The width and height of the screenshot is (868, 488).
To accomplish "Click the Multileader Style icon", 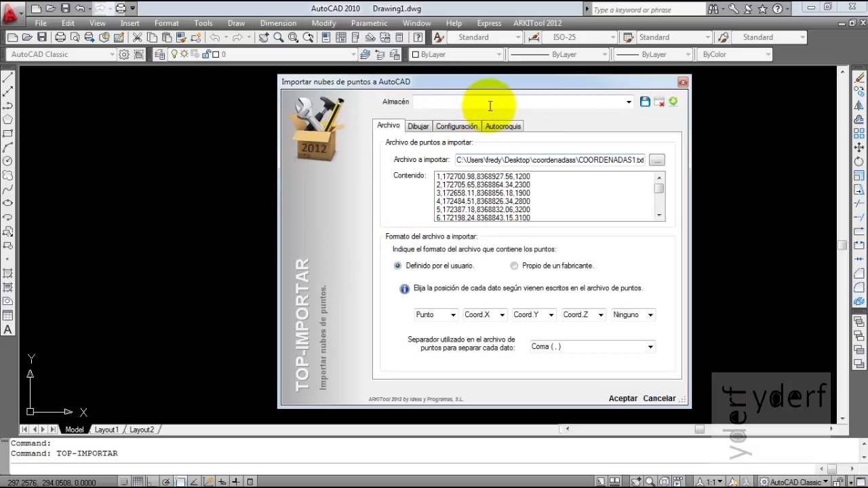I will pyautogui.click(x=723, y=37).
